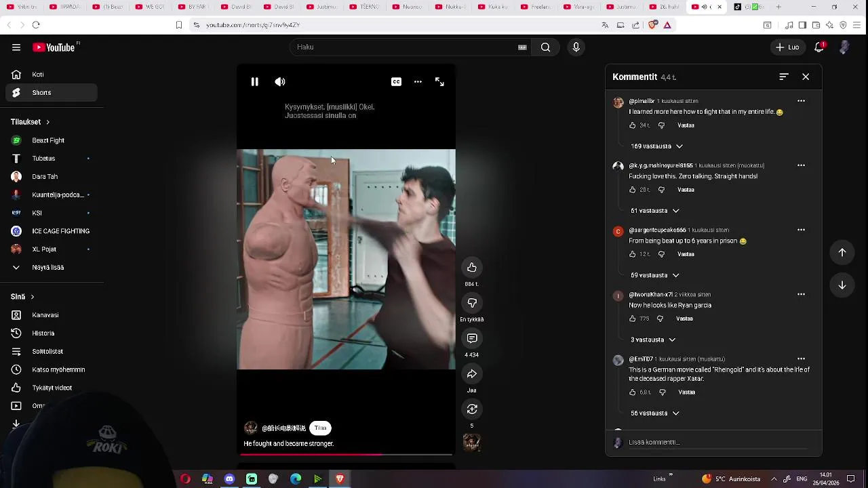
Task: Expand 3 vastausta replies
Action: click(x=653, y=340)
